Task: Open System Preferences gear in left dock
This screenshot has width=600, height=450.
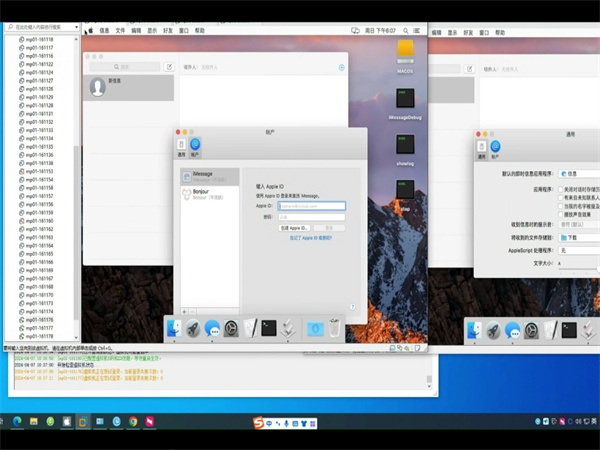Action: [x=231, y=328]
